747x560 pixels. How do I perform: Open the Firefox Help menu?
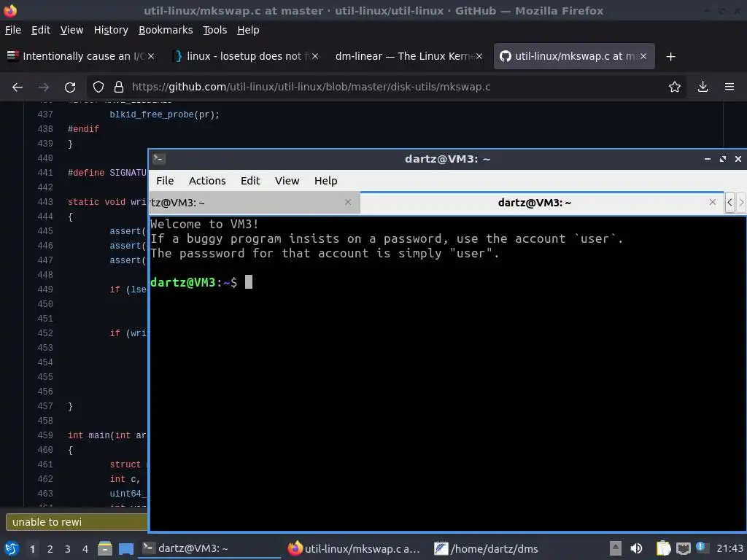click(x=248, y=30)
